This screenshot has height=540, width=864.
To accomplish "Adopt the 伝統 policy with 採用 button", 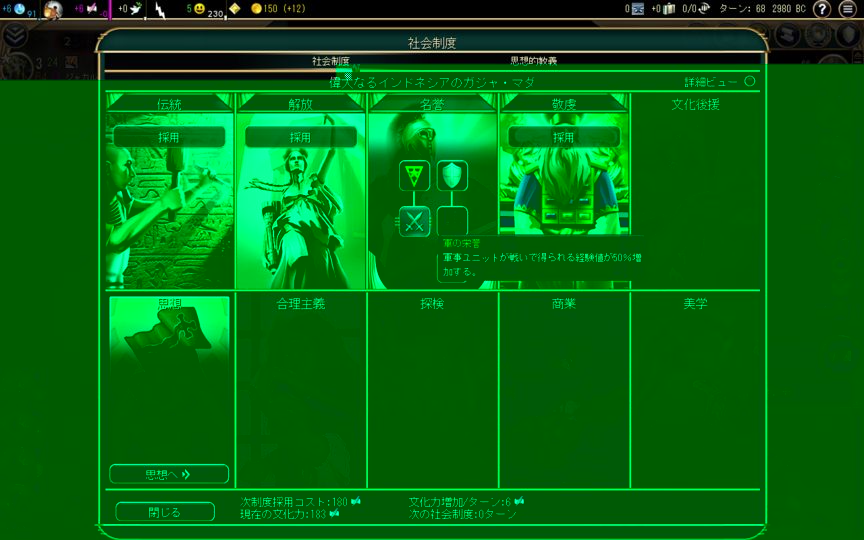I will click(x=169, y=137).
